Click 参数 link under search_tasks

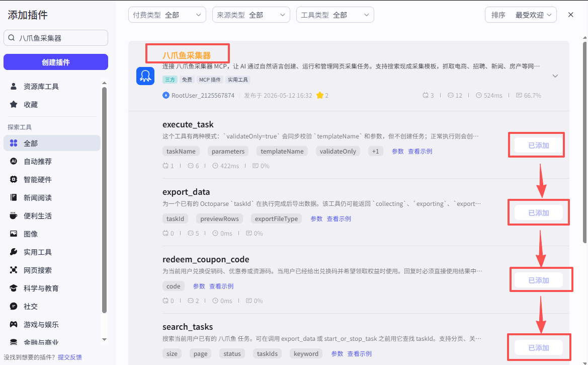click(337, 354)
